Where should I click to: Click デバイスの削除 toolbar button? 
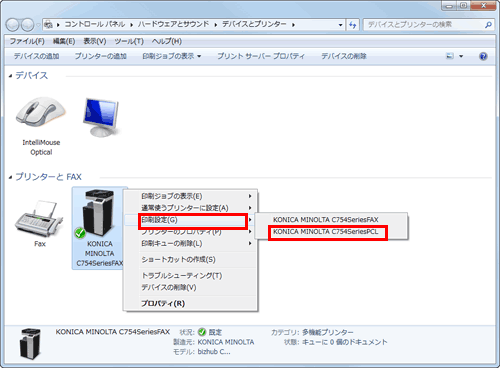coord(344,56)
